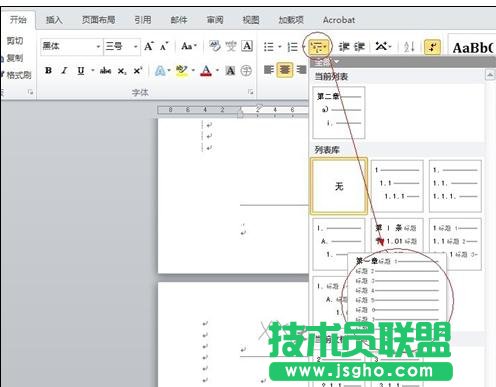Click the AaBb style preview
The height and width of the screenshot is (387, 496).
pos(472,48)
